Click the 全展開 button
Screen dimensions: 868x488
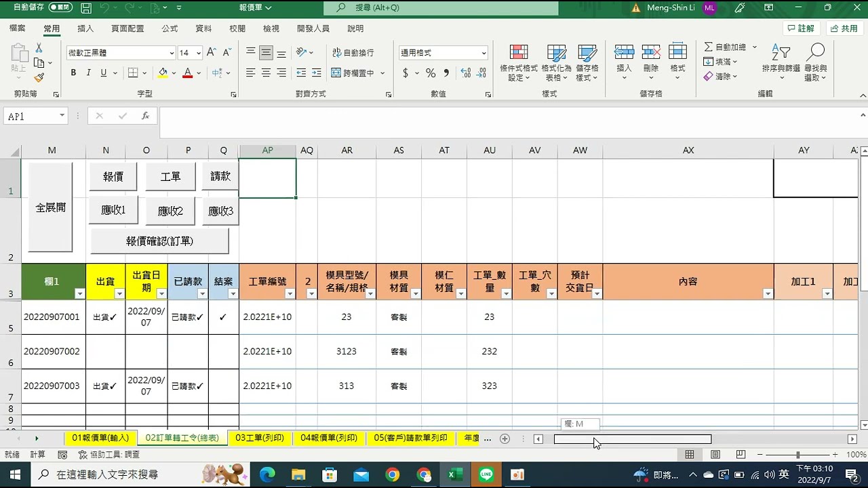pos(51,207)
